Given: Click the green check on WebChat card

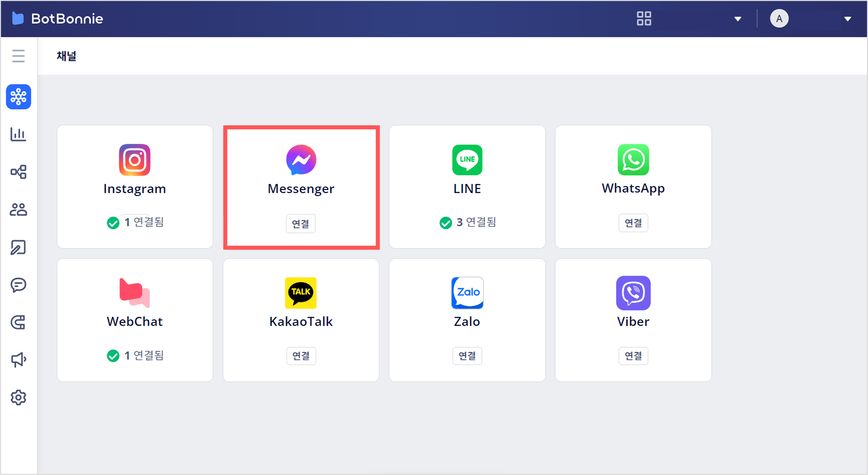Looking at the screenshot, I should [x=113, y=356].
